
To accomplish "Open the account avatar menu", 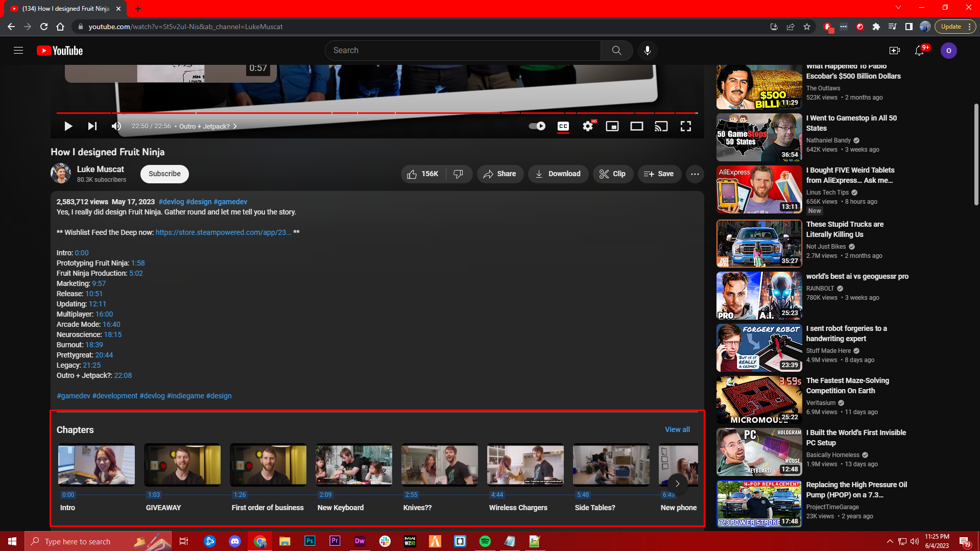I will (948, 51).
